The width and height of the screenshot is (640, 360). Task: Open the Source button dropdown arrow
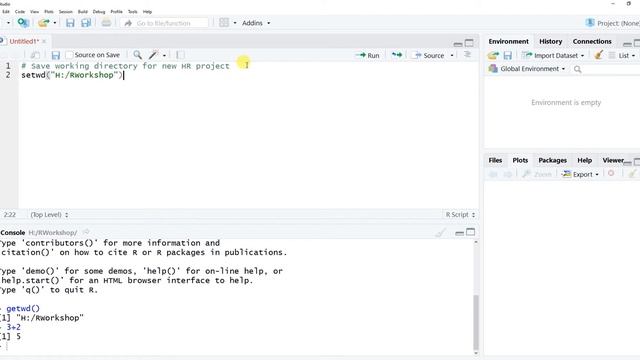[x=452, y=56]
